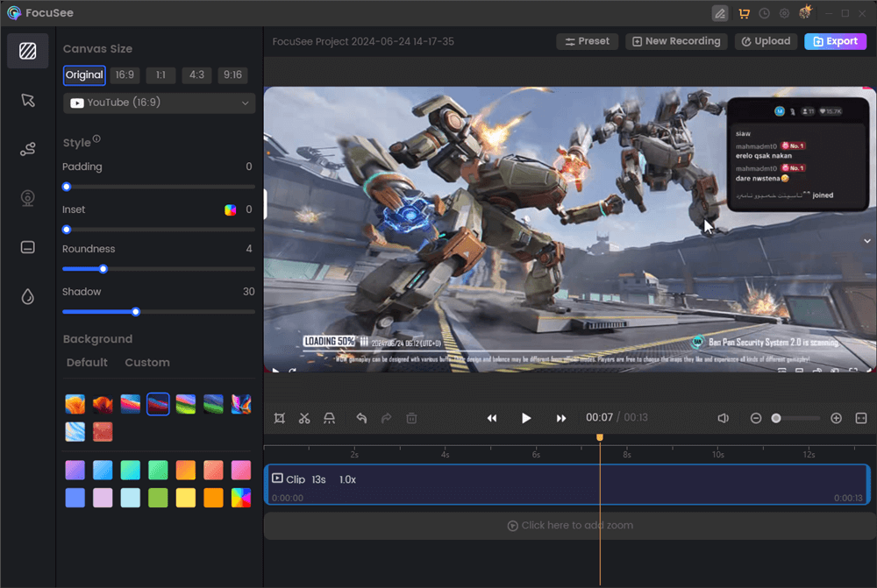Click the Padding value 0
The image size is (877, 588).
coord(249,166)
